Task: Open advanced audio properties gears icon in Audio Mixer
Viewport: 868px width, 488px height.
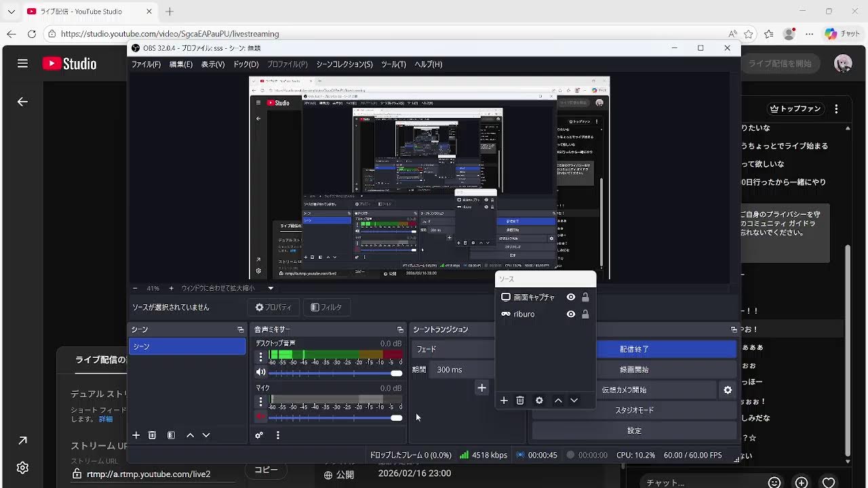Action: point(259,435)
